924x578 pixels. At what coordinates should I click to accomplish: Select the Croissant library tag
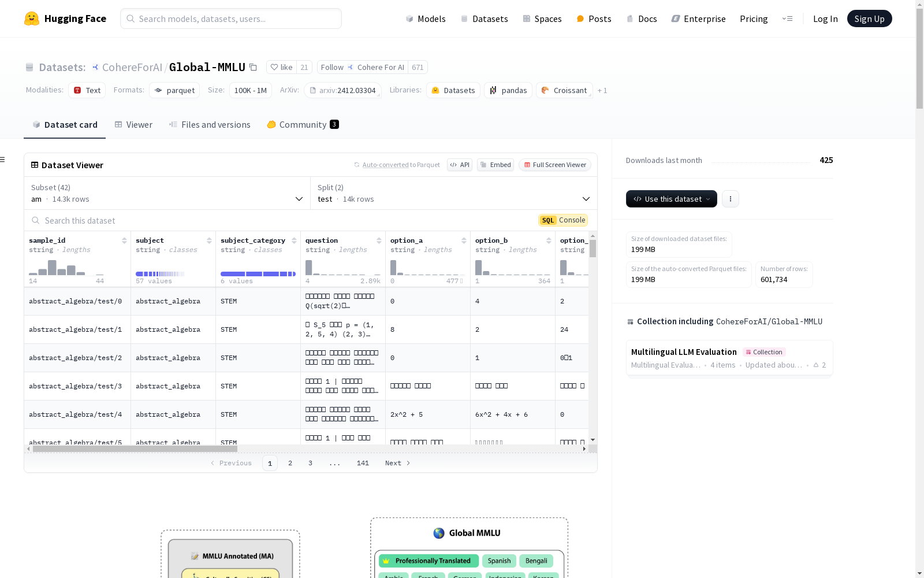click(564, 90)
